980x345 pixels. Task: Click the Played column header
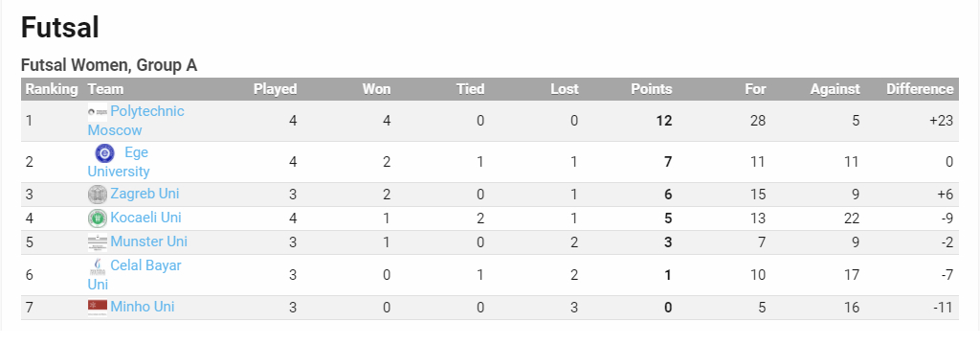[275, 89]
